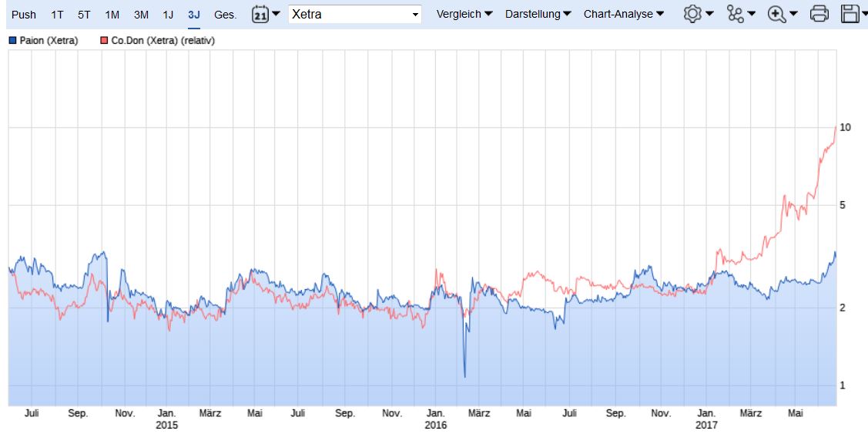Open the Xetra exchange dropdown
The image size is (868, 434).
(355, 15)
